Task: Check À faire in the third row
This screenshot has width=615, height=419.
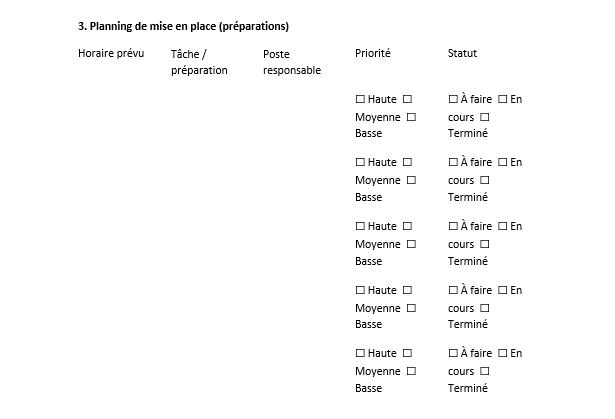Action: coord(454,226)
